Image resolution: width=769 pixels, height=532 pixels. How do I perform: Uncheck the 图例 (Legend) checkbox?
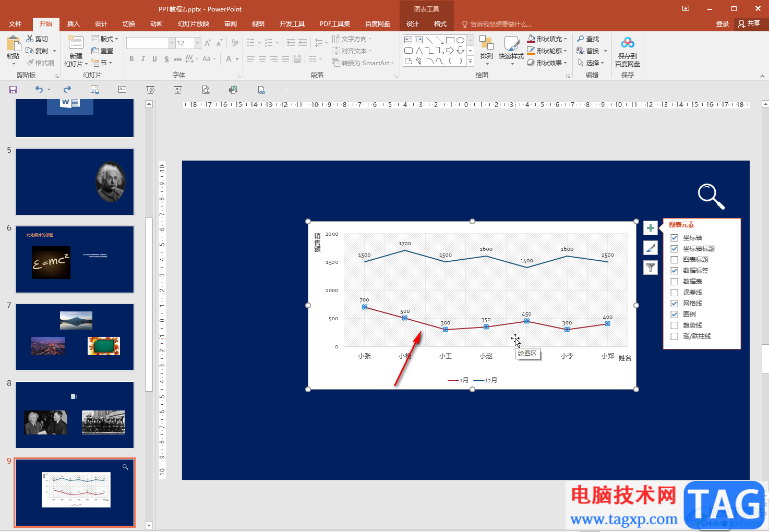674,314
